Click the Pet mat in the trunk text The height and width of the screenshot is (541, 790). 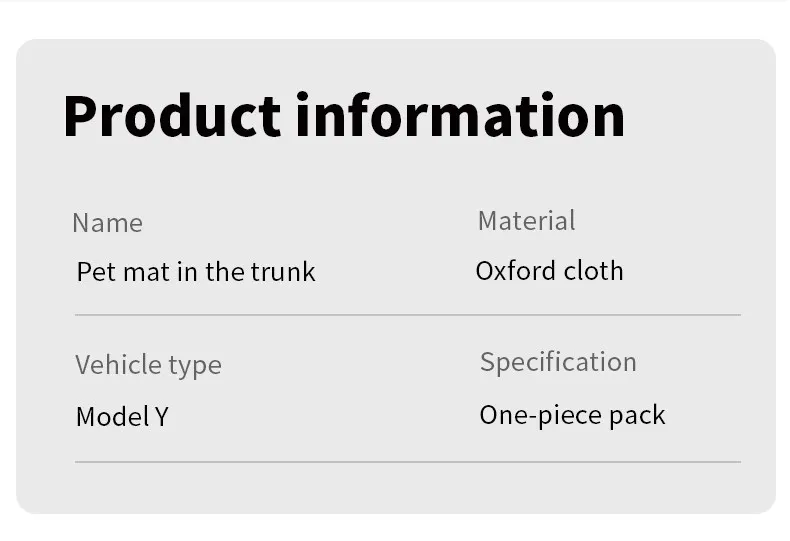[x=196, y=272]
